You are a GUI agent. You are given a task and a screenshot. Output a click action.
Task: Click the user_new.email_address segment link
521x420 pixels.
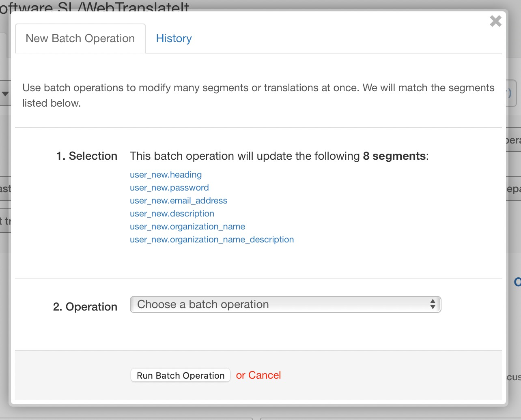click(179, 201)
